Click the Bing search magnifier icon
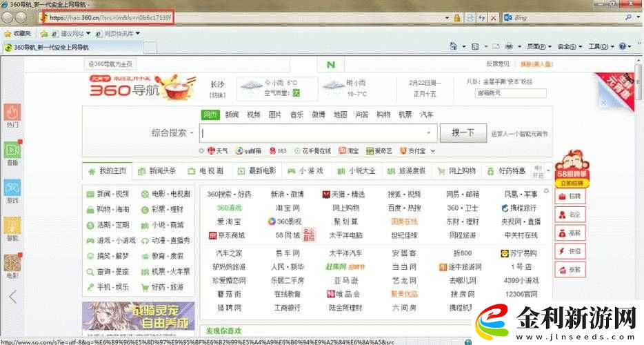Image resolution: width=644 pixels, height=345 pixels. click(628, 17)
